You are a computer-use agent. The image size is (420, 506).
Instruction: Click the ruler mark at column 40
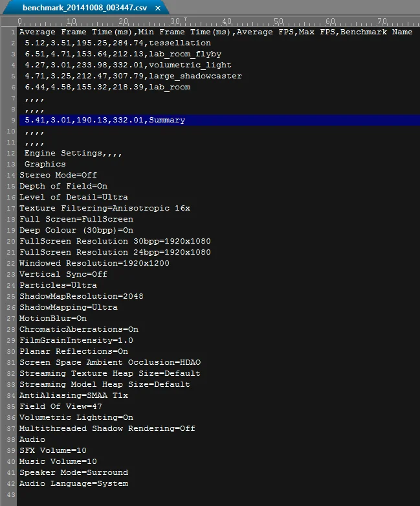click(227, 21)
